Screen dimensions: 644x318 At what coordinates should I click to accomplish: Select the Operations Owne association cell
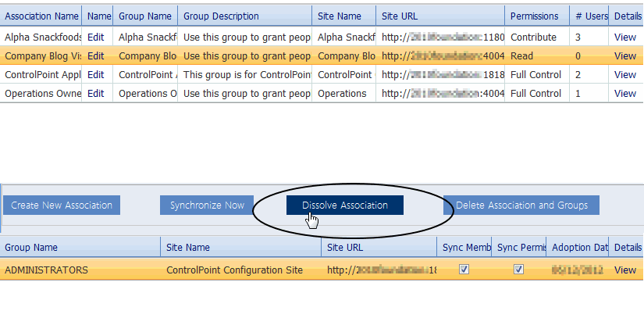click(41, 93)
